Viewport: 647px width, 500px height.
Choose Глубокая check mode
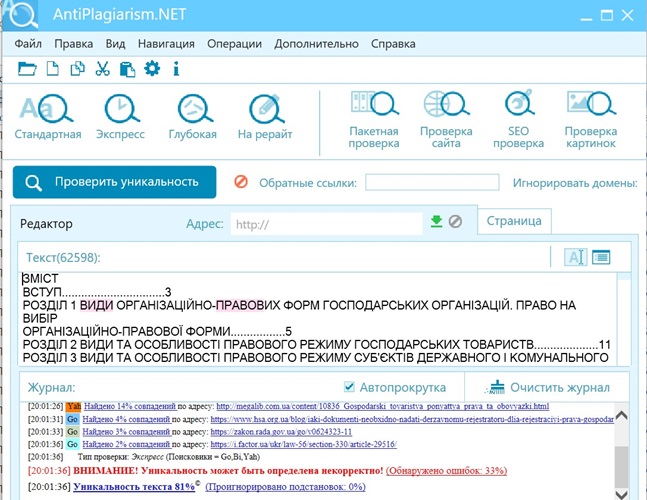(193, 117)
